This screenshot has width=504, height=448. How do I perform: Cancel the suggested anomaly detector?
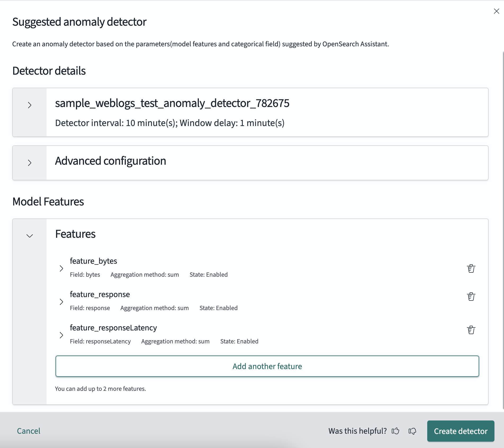pos(29,431)
